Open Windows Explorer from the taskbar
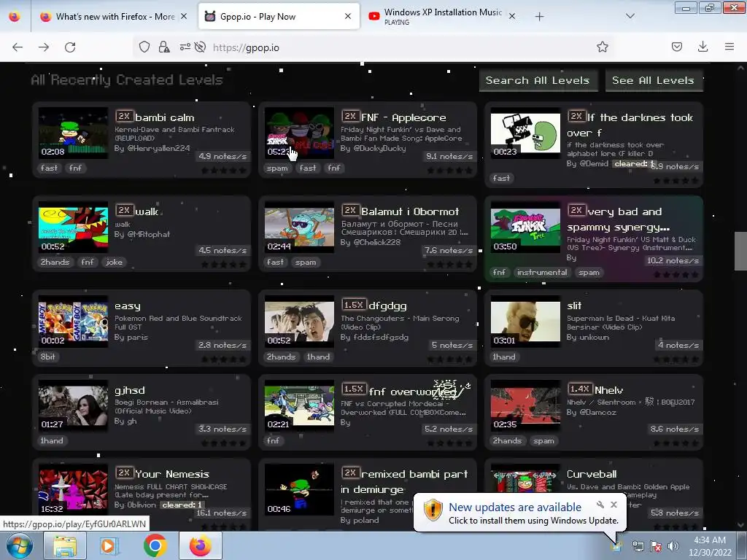Image resolution: width=747 pixels, height=560 pixels. (x=65, y=546)
